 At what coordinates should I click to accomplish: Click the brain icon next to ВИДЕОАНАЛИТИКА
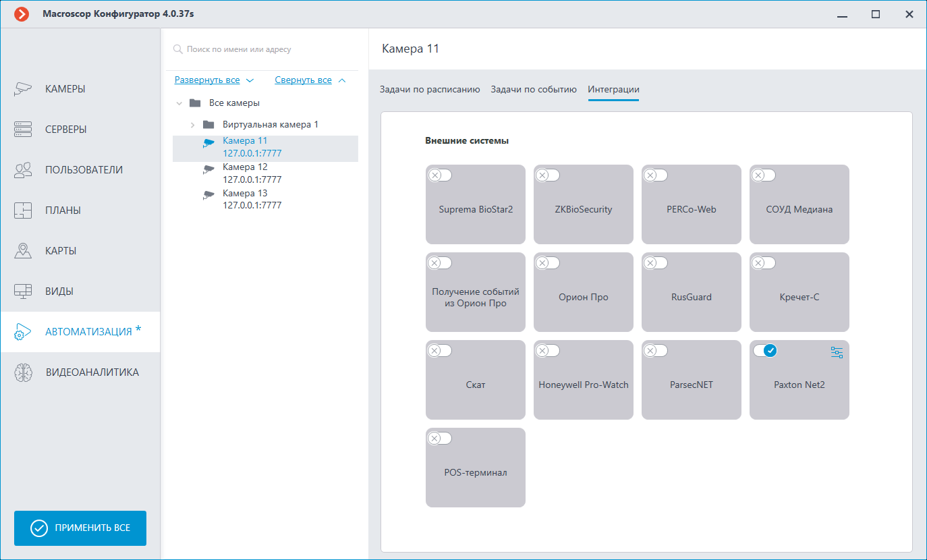[23, 372]
